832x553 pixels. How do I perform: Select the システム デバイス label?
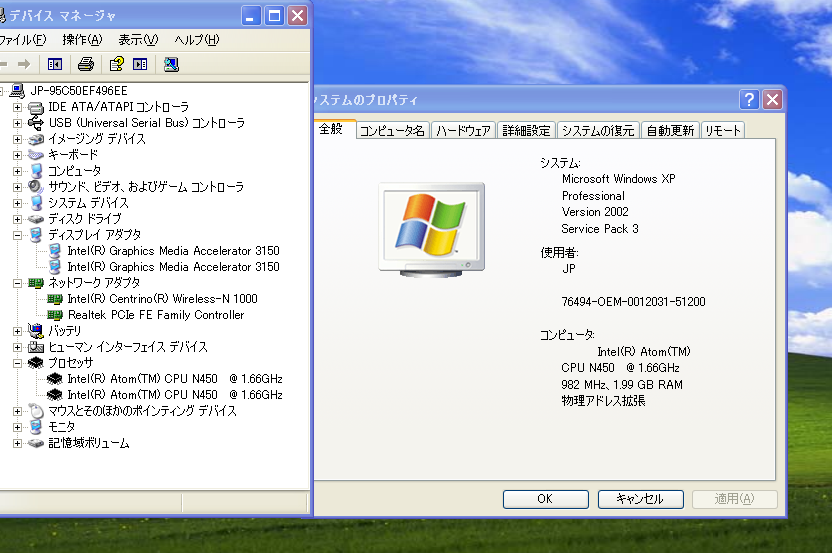pyautogui.click(x=88, y=203)
